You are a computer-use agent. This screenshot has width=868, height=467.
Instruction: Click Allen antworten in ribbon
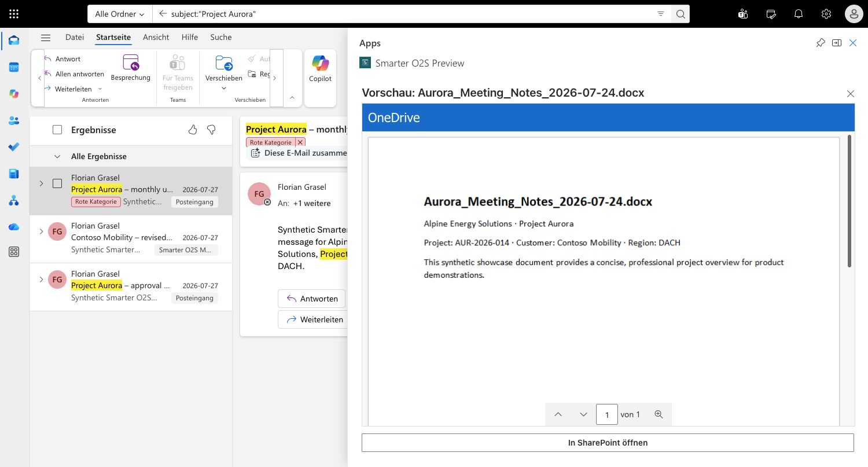(74, 74)
